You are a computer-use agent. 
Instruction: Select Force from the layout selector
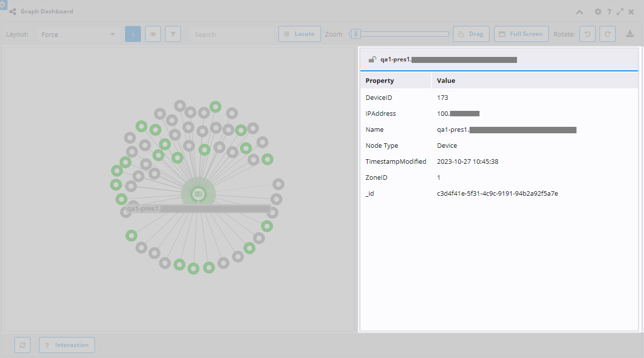77,34
